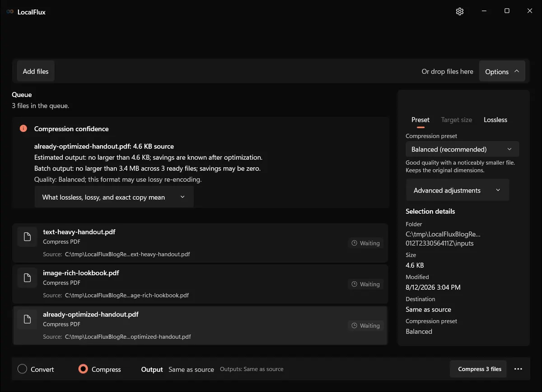Click Waiting status badge for image-rich-lookbook.pdf
This screenshot has width=542, height=392.
click(366, 284)
